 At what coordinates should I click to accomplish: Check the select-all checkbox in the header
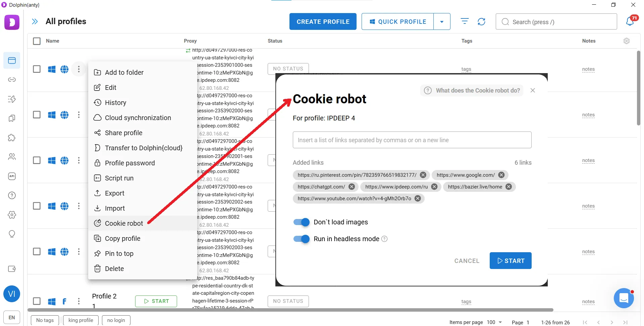[37, 41]
